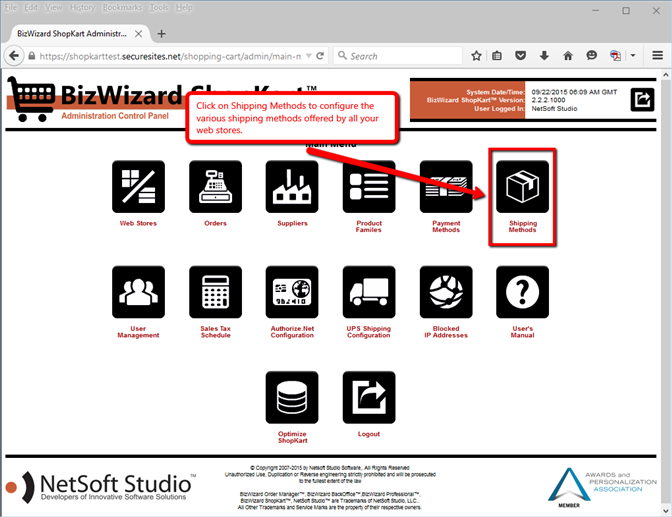Screen dimensions: 672x517
Task: Click the scrollbar down arrow
Action: point(665,511)
